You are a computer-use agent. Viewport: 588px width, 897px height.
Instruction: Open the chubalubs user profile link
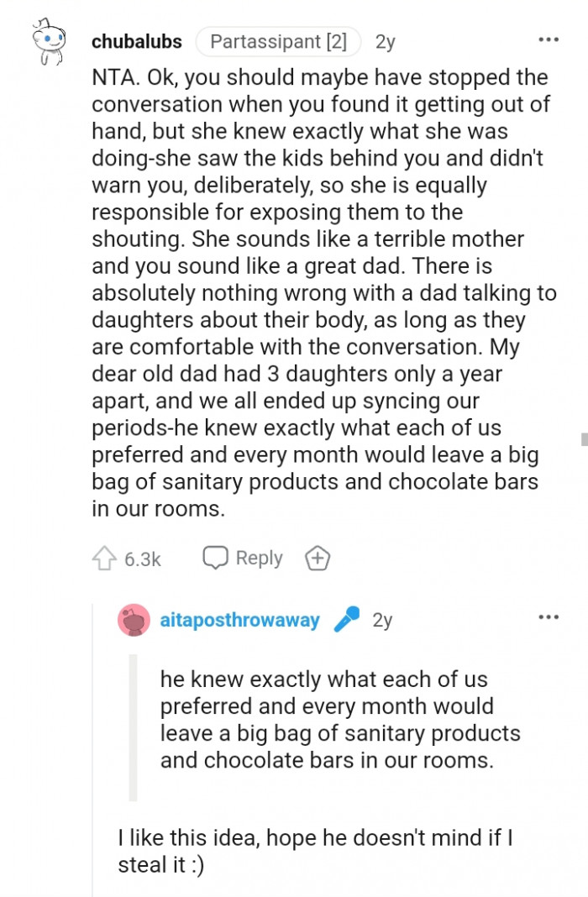(136, 41)
